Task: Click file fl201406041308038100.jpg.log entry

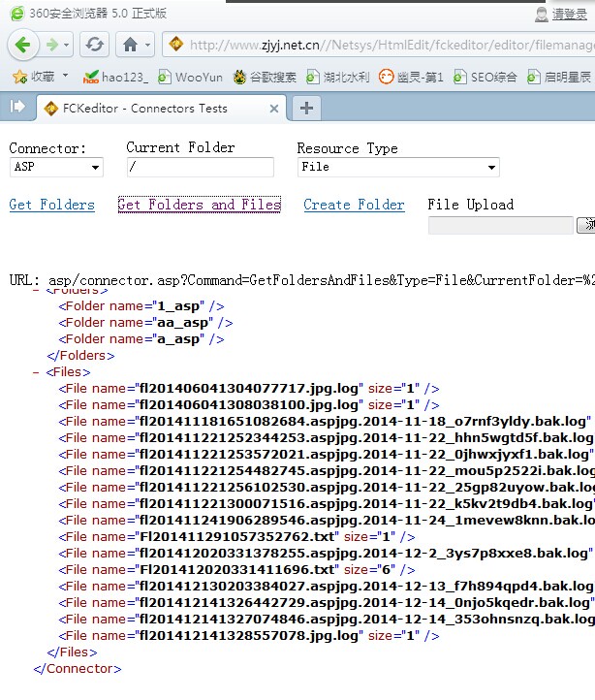Action: coord(249,405)
